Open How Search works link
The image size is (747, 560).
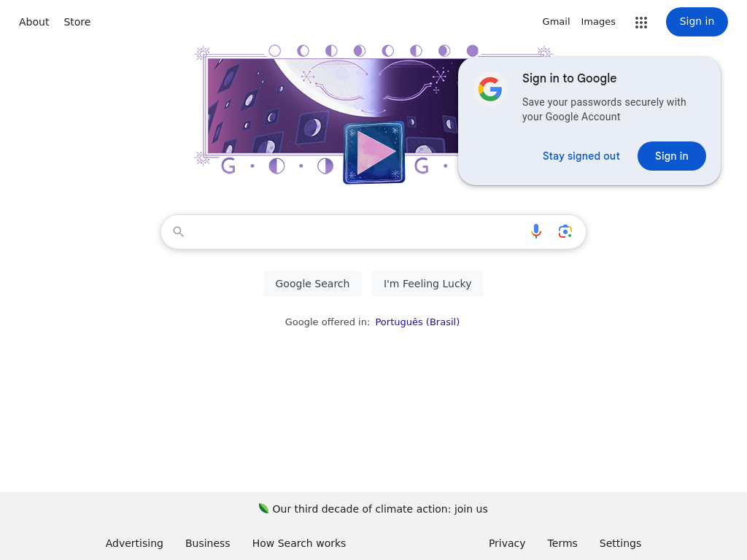299,543
